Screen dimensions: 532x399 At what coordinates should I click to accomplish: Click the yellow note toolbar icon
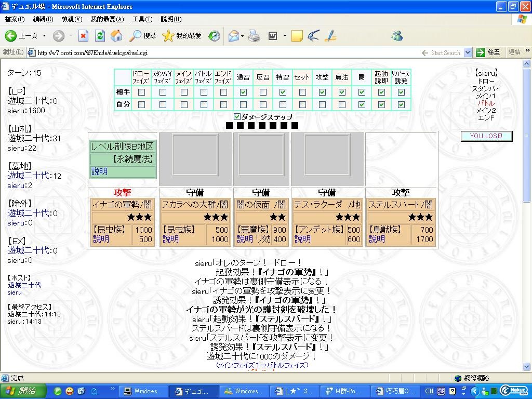point(297,36)
